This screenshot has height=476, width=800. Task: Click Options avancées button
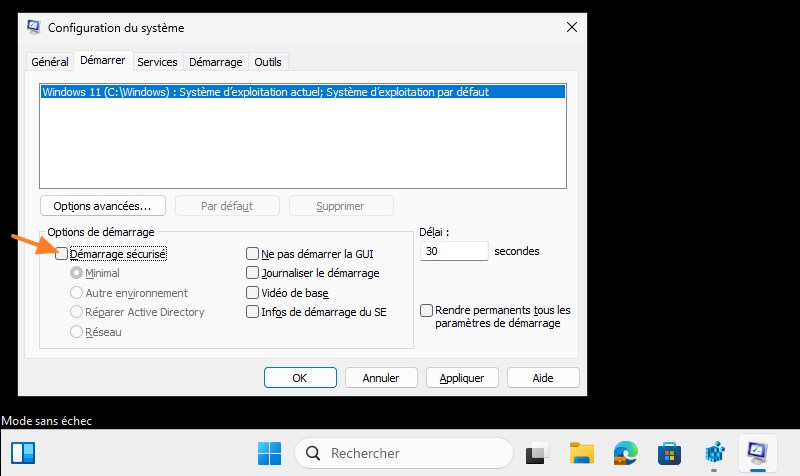[x=103, y=206]
